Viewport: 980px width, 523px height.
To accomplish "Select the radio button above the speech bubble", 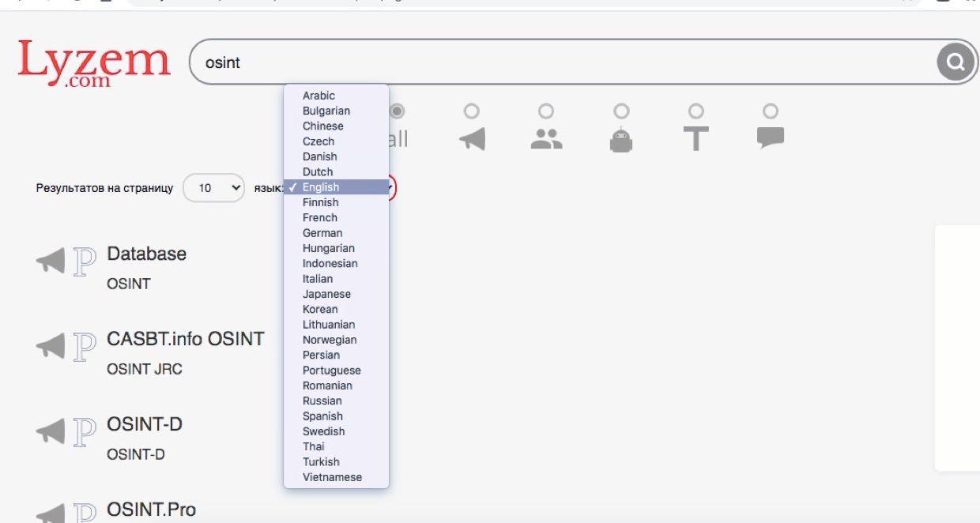I will coord(771,111).
